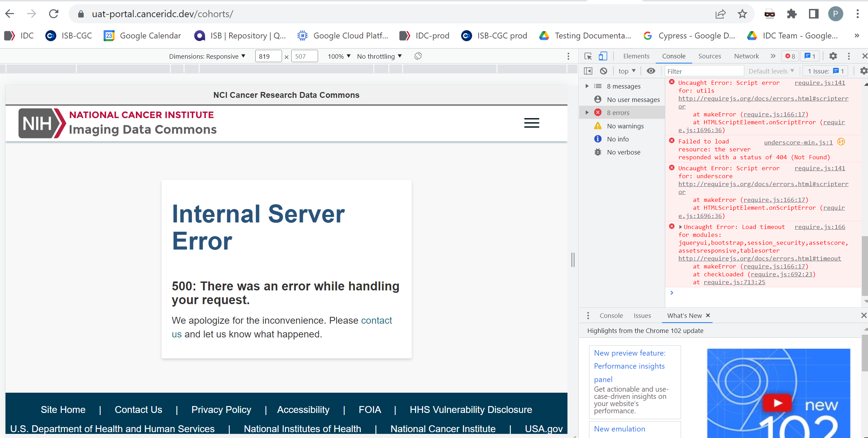Bookmark the page with the star icon
This screenshot has width=868, height=438.
(x=742, y=14)
